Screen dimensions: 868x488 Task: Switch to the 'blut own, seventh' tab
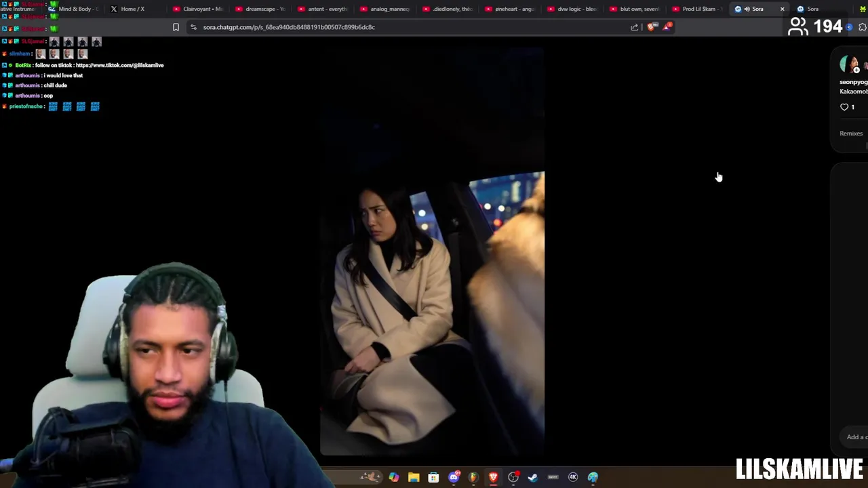click(635, 9)
